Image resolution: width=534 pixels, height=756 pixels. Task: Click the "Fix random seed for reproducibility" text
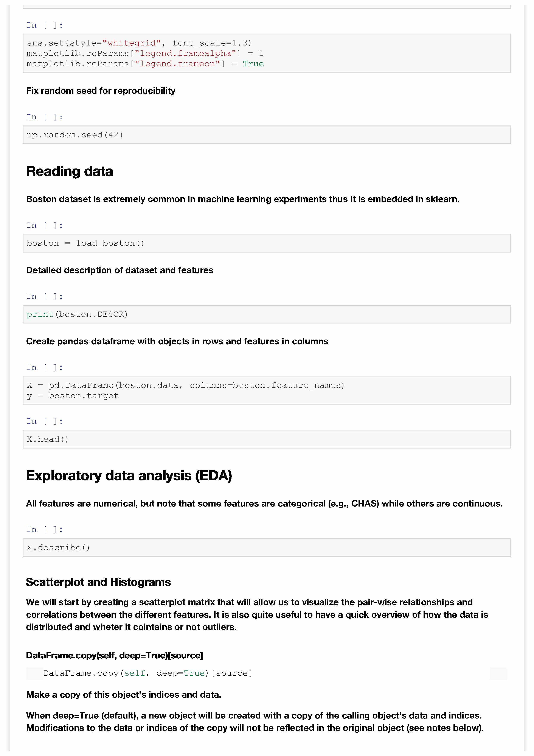(x=101, y=90)
